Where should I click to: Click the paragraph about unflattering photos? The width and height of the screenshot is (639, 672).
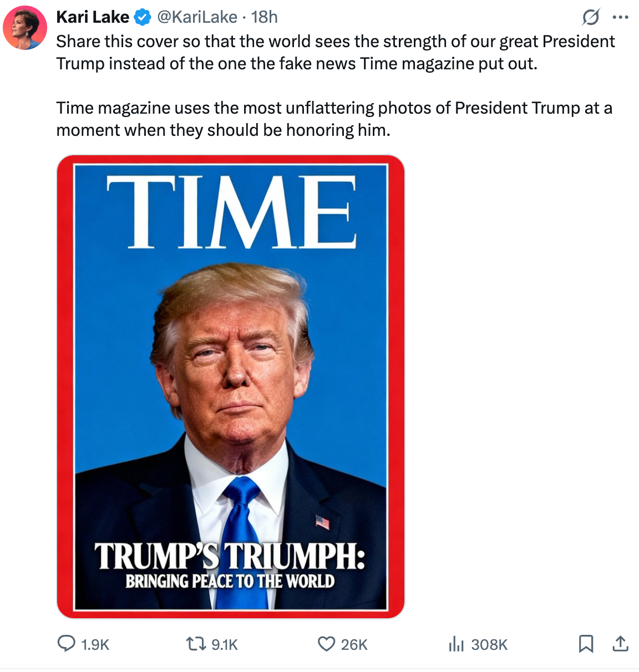coord(333,119)
